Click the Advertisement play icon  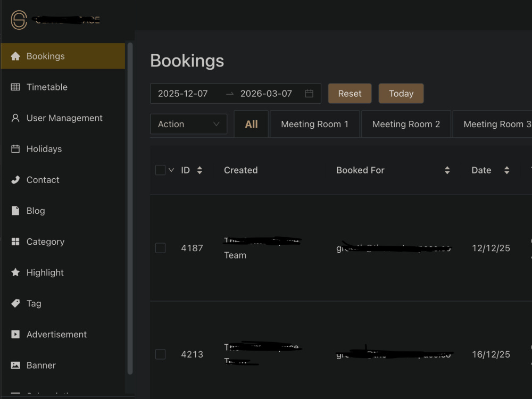[15, 334]
